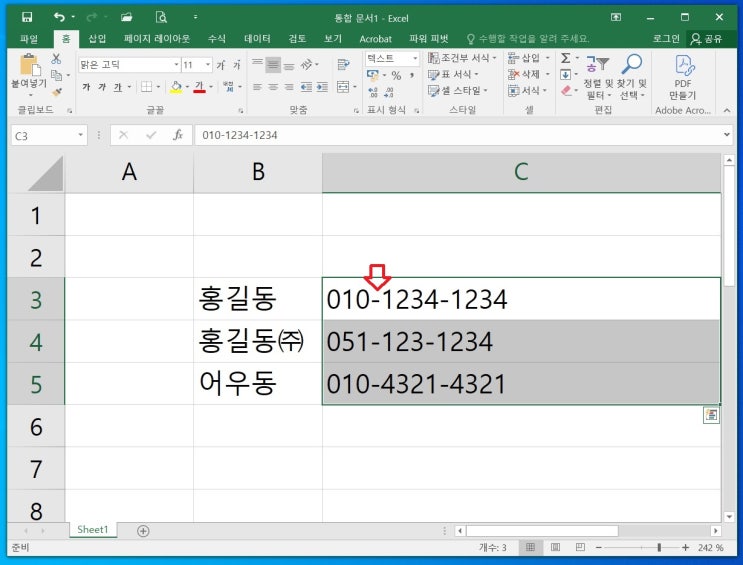Toggle italic formatting
The height and width of the screenshot is (565, 743).
click(x=102, y=87)
